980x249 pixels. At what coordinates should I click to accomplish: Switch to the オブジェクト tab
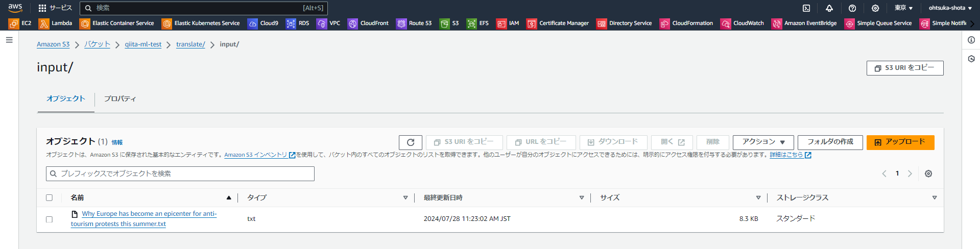[x=66, y=98]
